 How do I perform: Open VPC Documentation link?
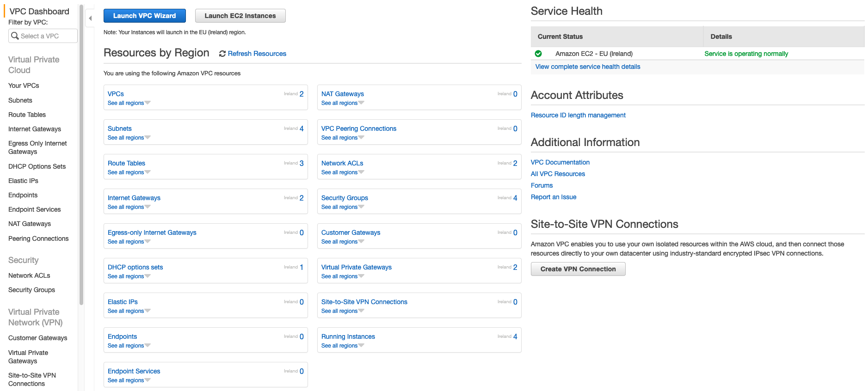560,162
